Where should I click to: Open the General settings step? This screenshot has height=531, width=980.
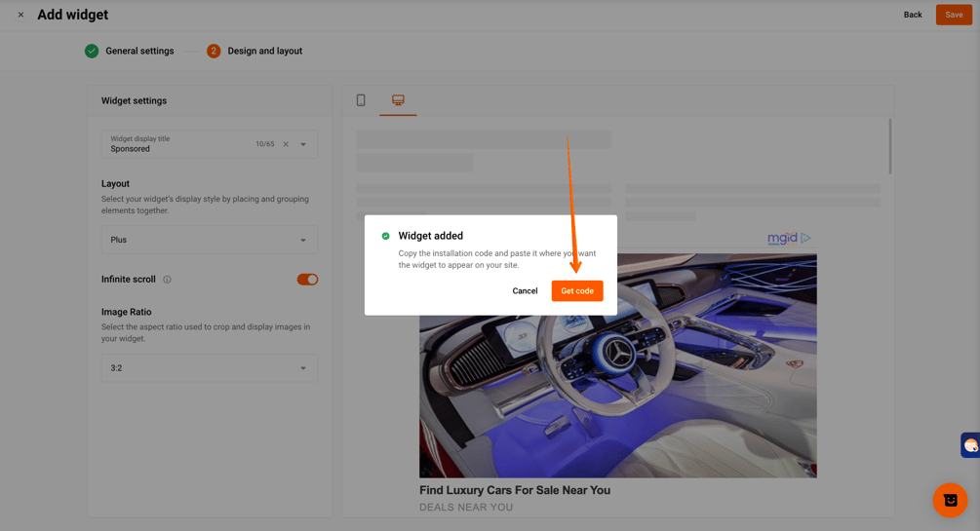coord(130,51)
